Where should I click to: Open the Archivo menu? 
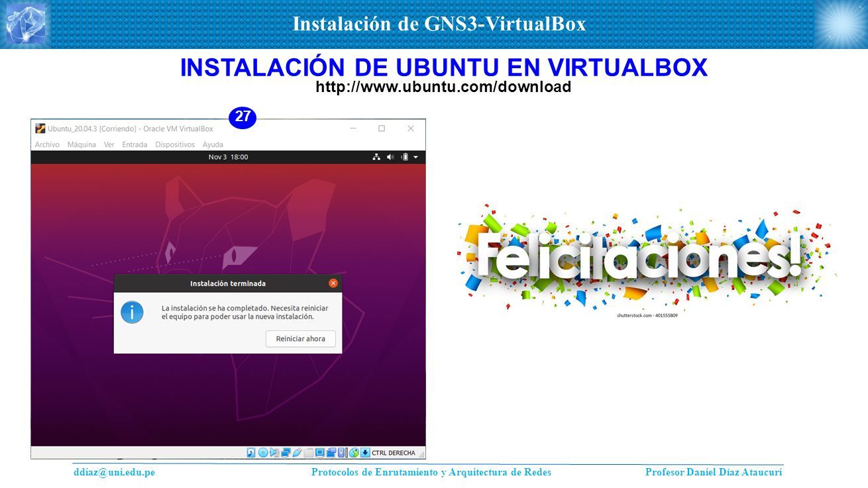47,144
